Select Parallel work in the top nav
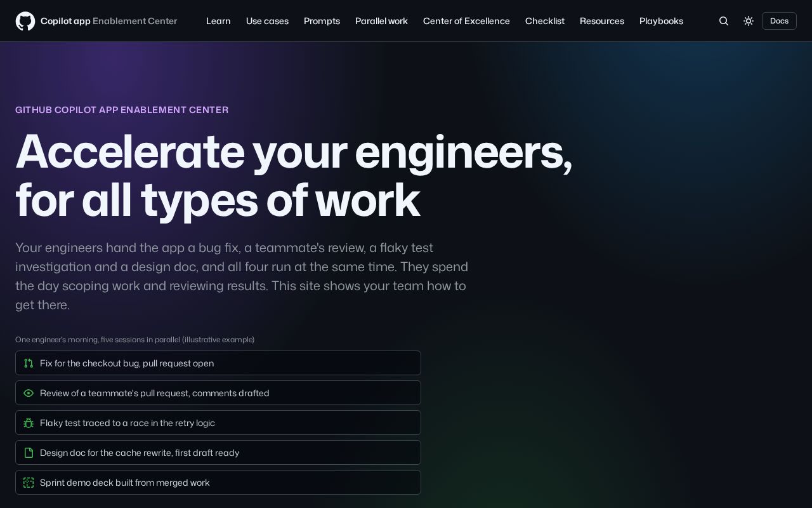The width and height of the screenshot is (812, 508). click(381, 21)
